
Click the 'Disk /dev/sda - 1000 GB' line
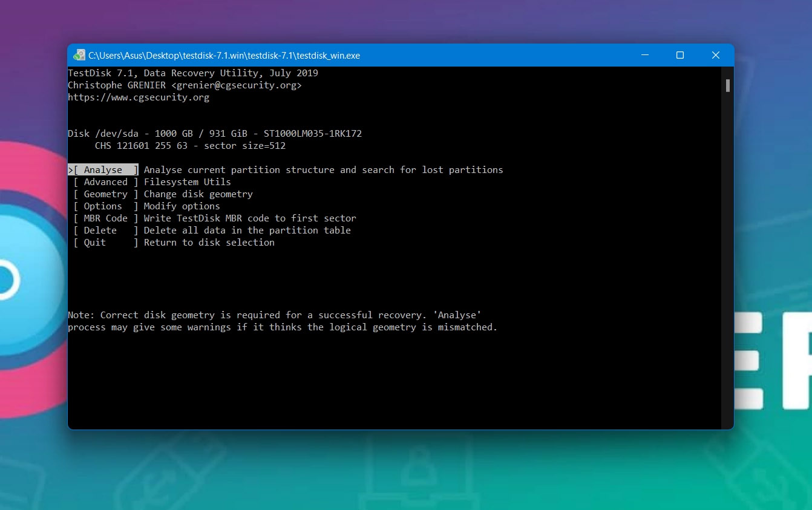coord(215,134)
